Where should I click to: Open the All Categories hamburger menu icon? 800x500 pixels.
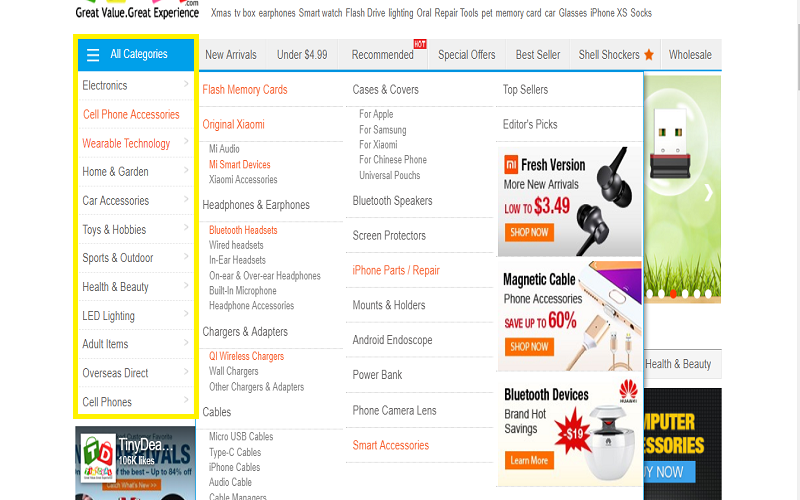tap(93, 55)
